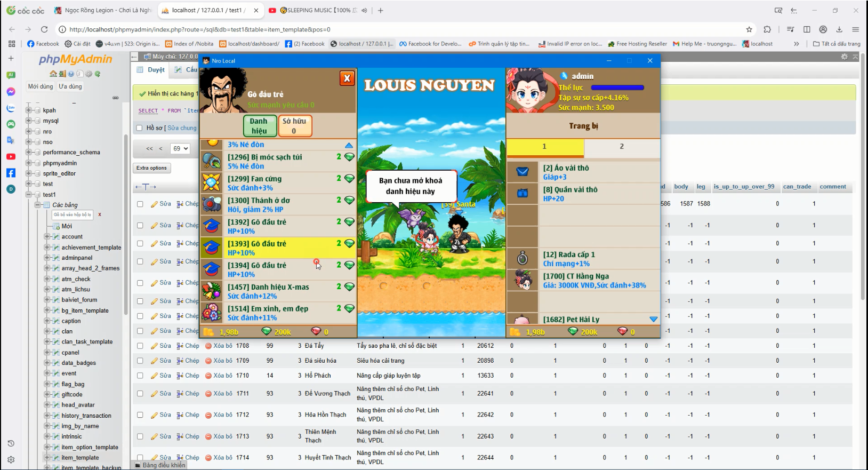868x470 pixels.
Task: Click the Em xinh, em đẹp flower icon
Action: [x=212, y=313]
